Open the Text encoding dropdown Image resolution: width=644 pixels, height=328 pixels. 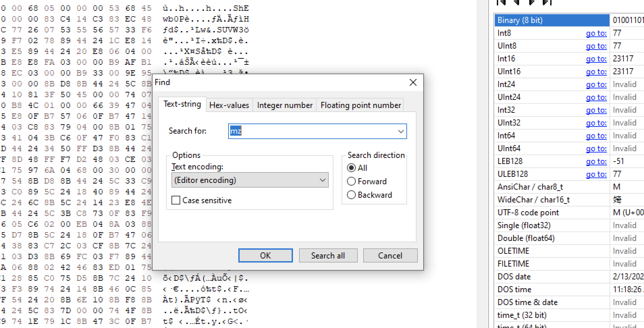point(250,180)
